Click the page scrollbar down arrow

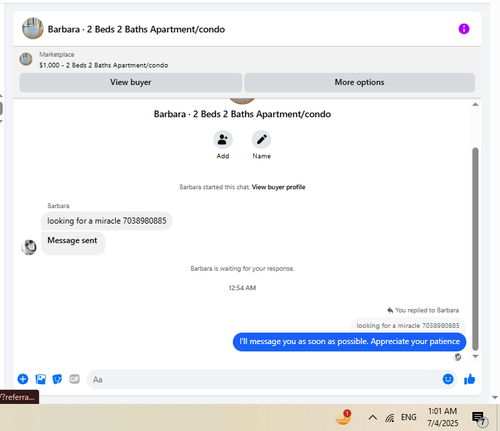tap(495, 397)
